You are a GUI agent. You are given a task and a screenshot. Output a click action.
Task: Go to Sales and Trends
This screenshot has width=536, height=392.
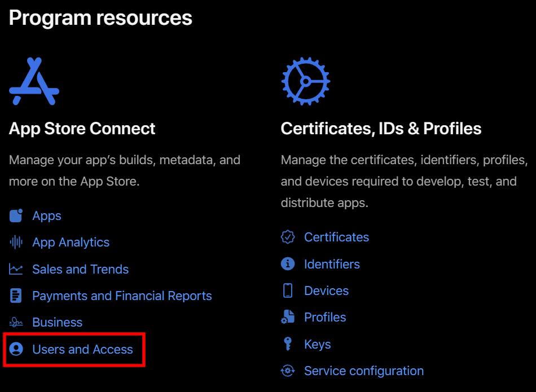coord(80,269)
